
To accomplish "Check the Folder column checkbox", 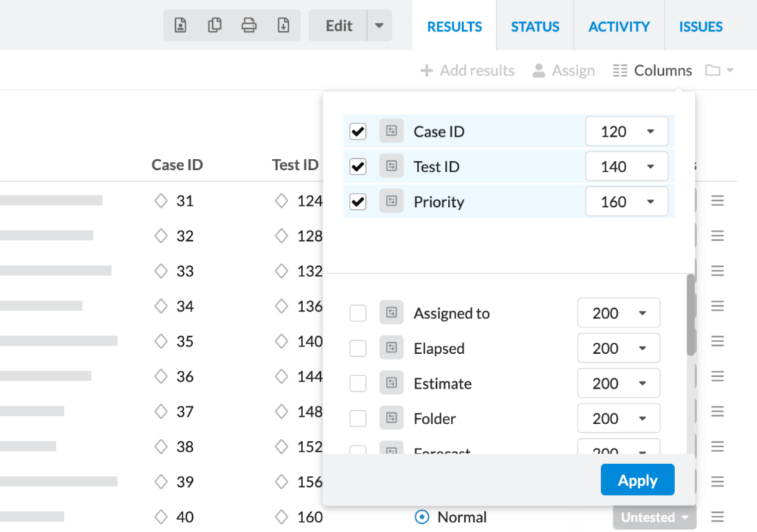I will pos(358,418).
